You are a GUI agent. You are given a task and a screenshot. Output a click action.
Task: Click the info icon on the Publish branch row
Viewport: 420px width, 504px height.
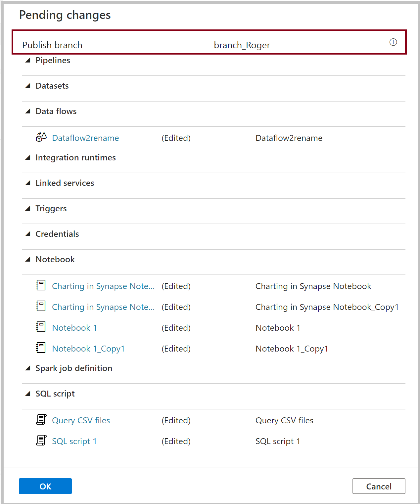393,42
